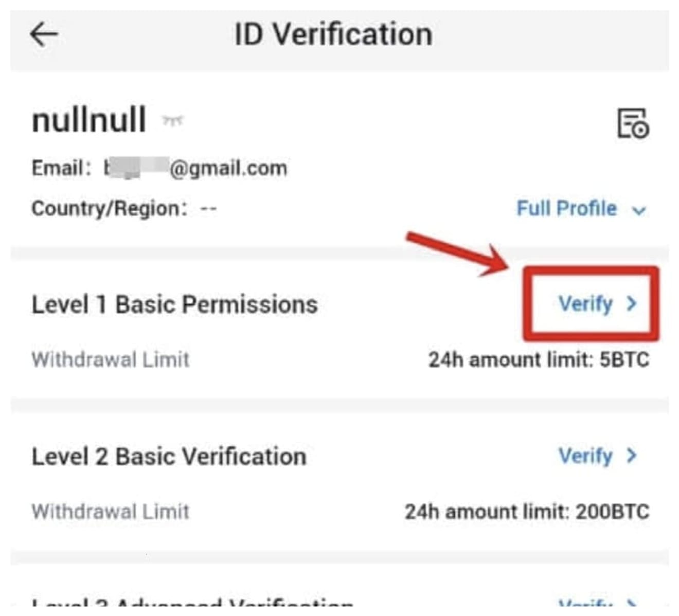The image size is (679, 616).
Task: Click the Country/Region field
Action: [123, 209]
